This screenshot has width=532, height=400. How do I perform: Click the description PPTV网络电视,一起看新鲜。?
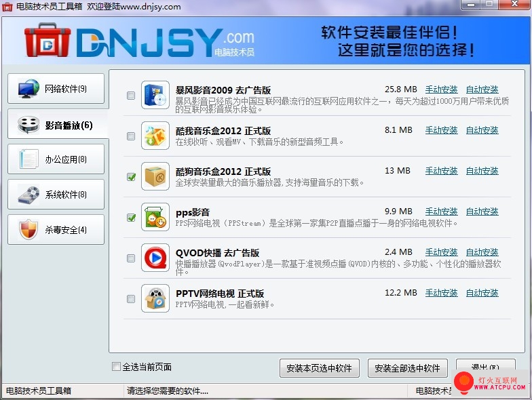point(225,305)
